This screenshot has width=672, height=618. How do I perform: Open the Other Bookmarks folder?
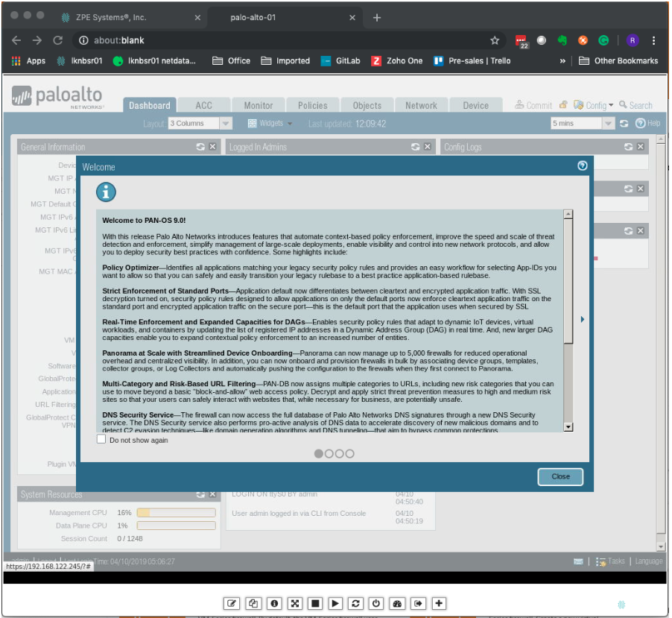pos(618,61)
